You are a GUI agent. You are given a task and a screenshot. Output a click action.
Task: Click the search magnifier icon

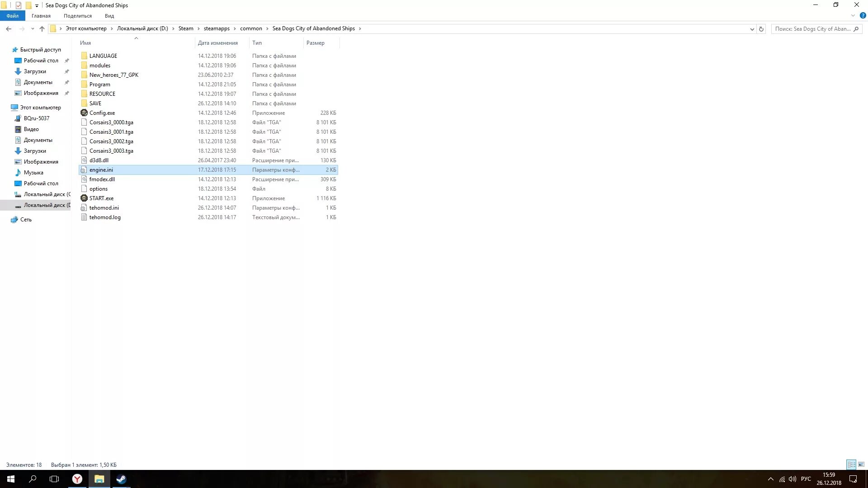point(856,29)
